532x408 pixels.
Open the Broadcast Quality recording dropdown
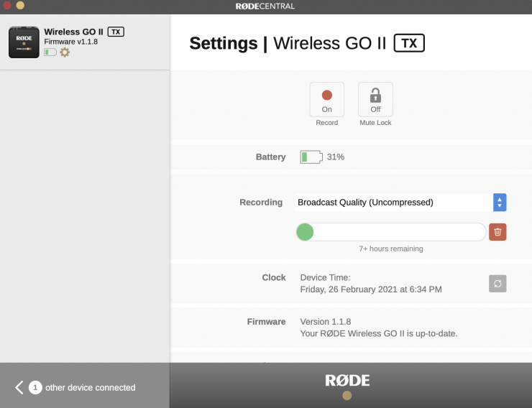pos(393,203)
